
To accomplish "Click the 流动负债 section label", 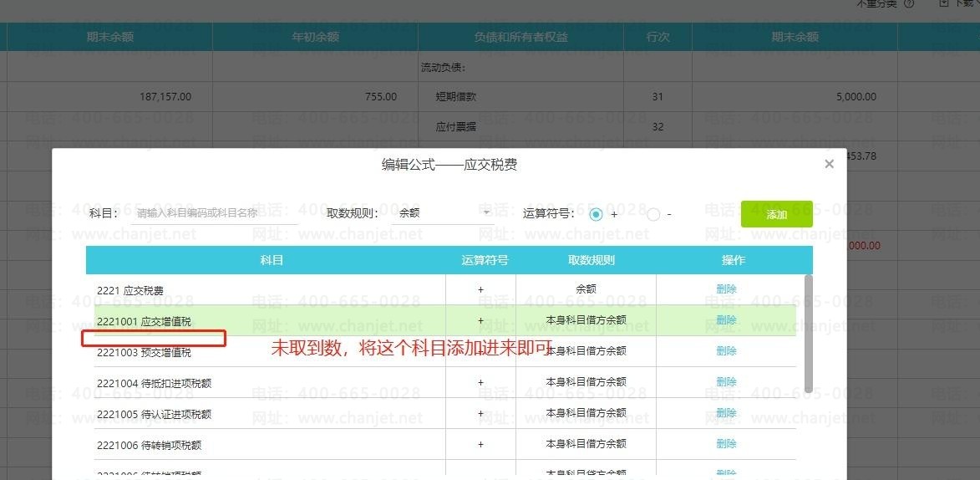I will (443, 68).
